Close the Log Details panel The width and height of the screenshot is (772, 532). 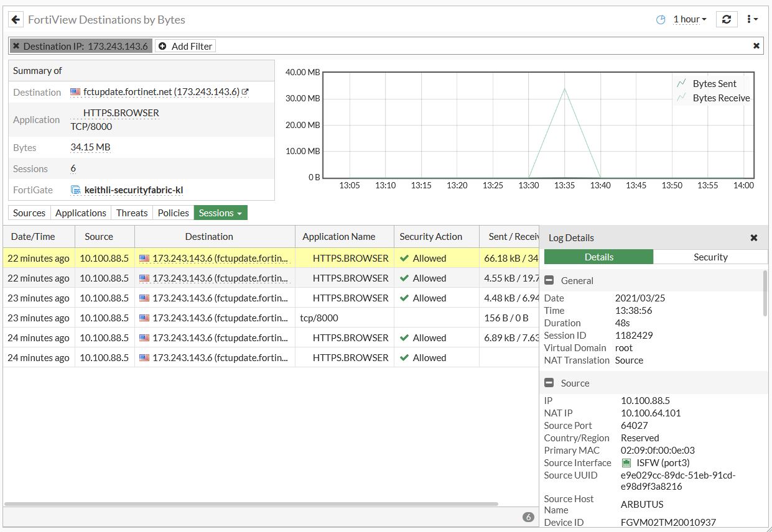[753, 237]
